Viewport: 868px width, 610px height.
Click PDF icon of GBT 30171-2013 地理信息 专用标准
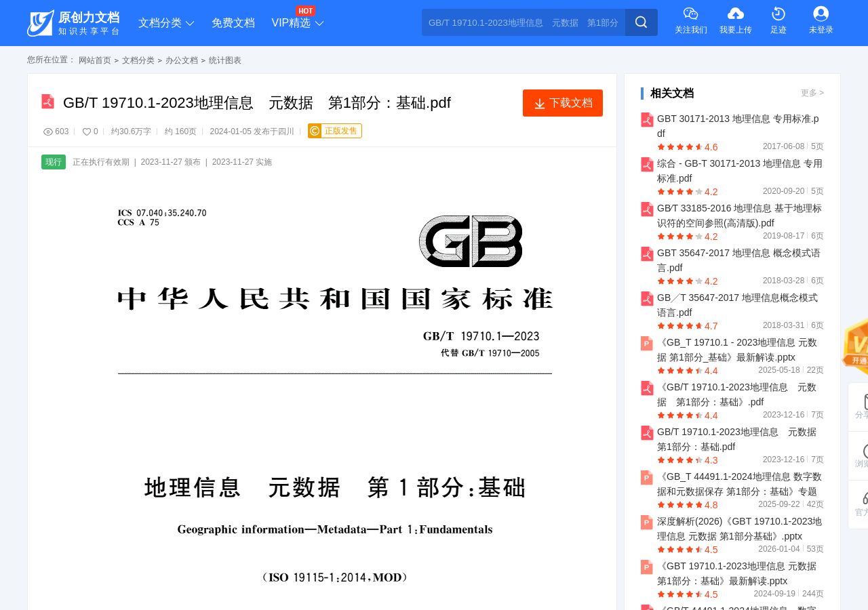tap(648, 120)
